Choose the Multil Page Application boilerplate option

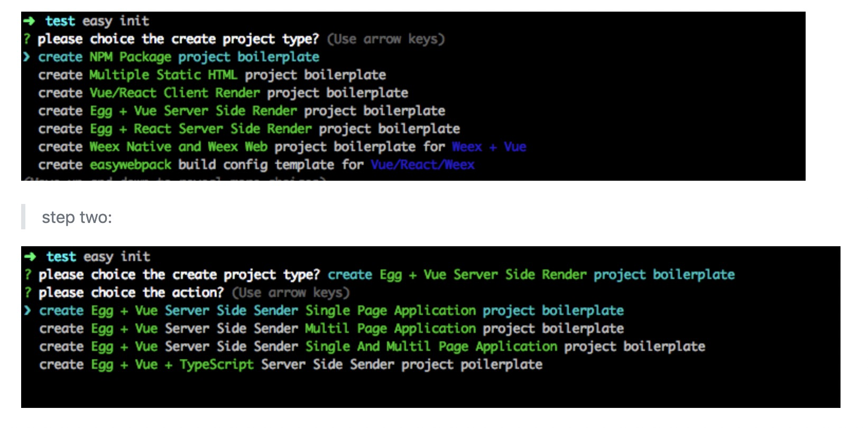click(331, 329)
